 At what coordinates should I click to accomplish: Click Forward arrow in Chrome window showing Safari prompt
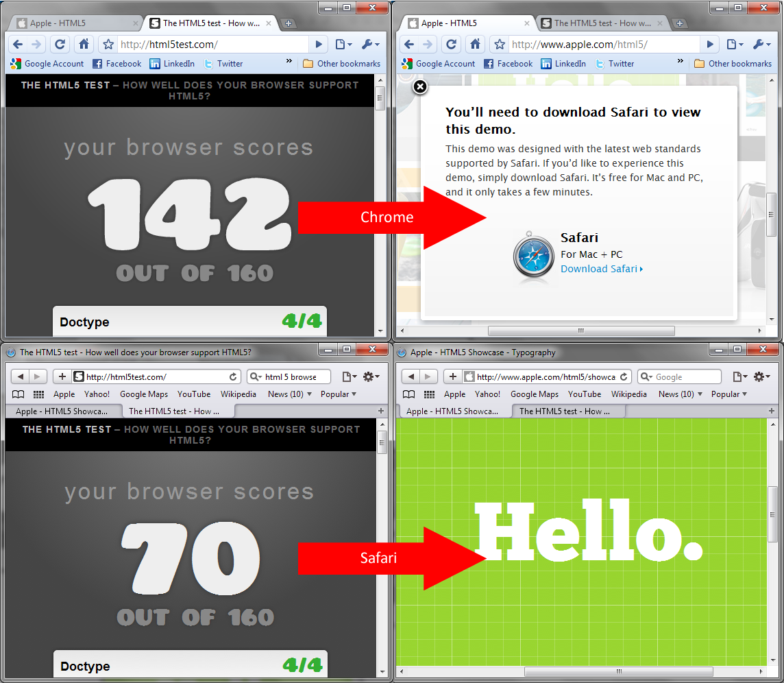[x=428, y=45]
